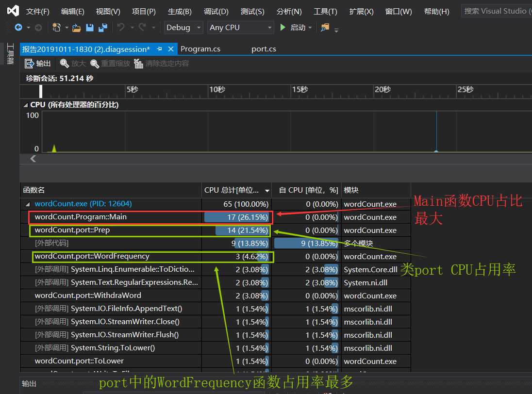The image size is (532, 394).
Task: Select the wordCount.port::Prep row
Action: [216, 230]
